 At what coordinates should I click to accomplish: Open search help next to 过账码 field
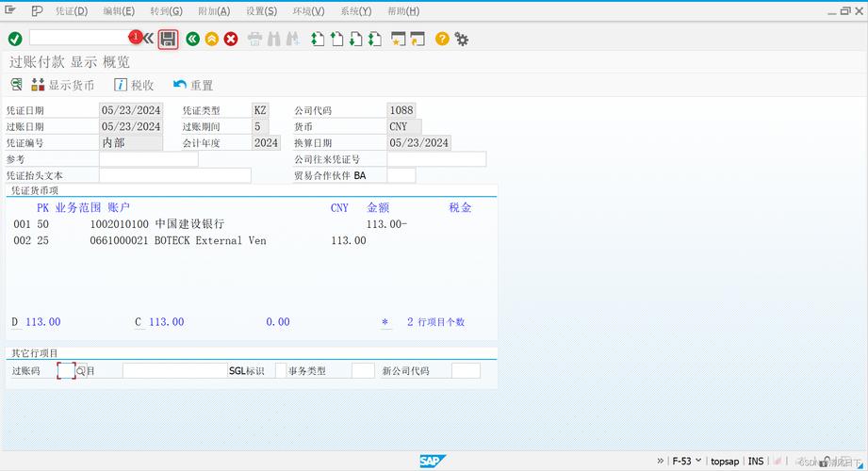click(81, 371)
